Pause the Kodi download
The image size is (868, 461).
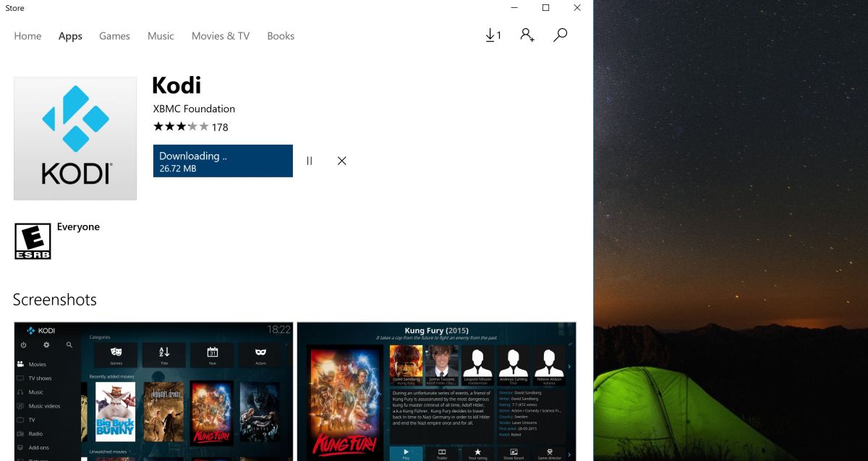[310, 161]
